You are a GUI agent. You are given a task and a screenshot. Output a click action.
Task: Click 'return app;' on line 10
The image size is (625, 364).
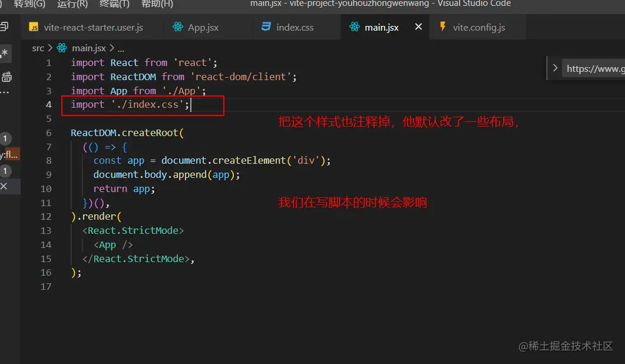[124, 188]
